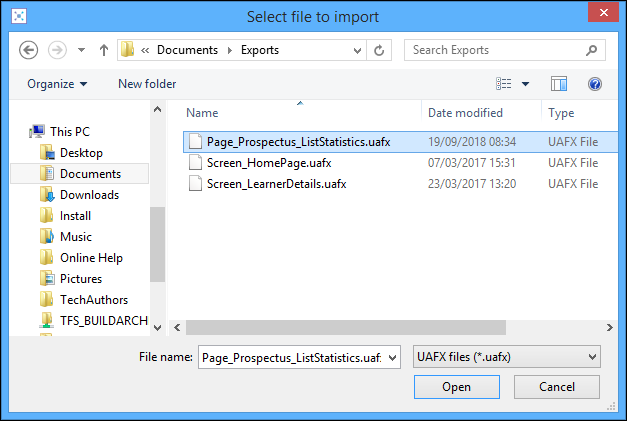627x421 pixels.
Task: Open Install folder in navigation pane
Action: (75, 216)
